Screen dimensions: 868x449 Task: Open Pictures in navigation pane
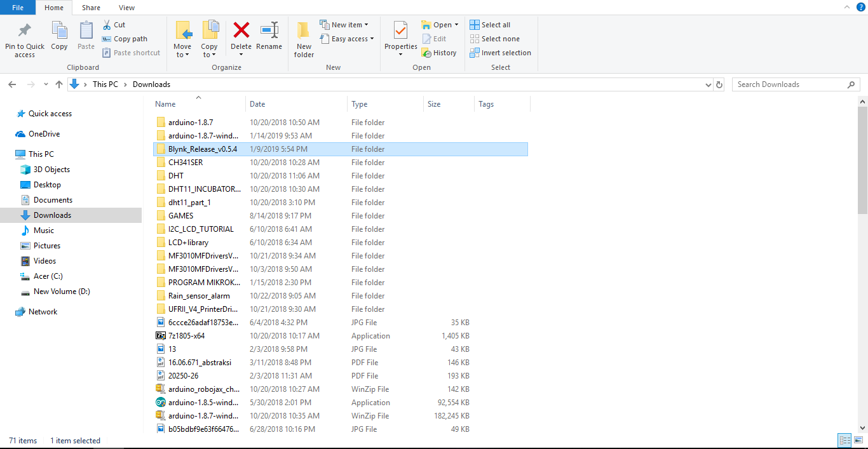[47, 246]
